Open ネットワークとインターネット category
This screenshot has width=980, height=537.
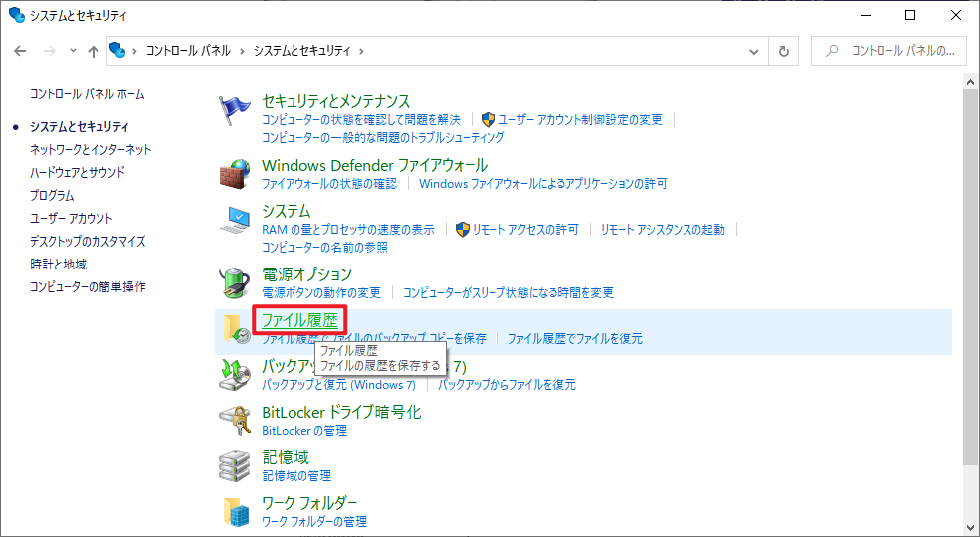click(x=91, y=150)
